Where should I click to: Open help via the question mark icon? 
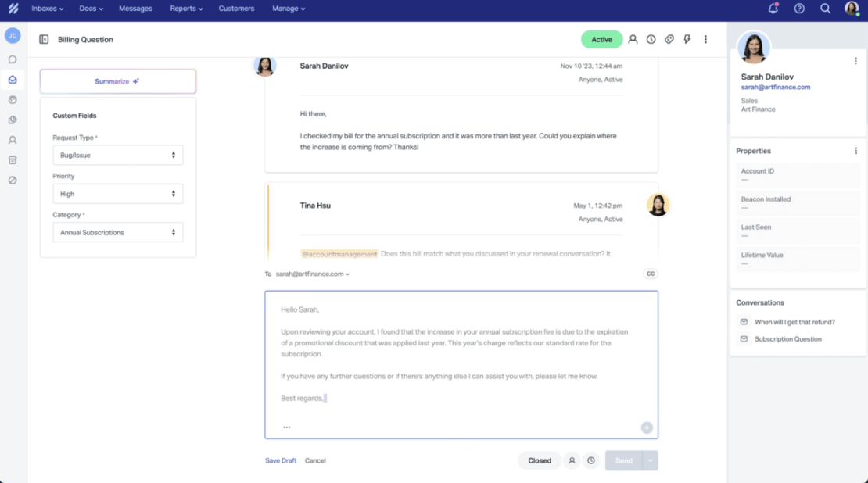[798, 9]
